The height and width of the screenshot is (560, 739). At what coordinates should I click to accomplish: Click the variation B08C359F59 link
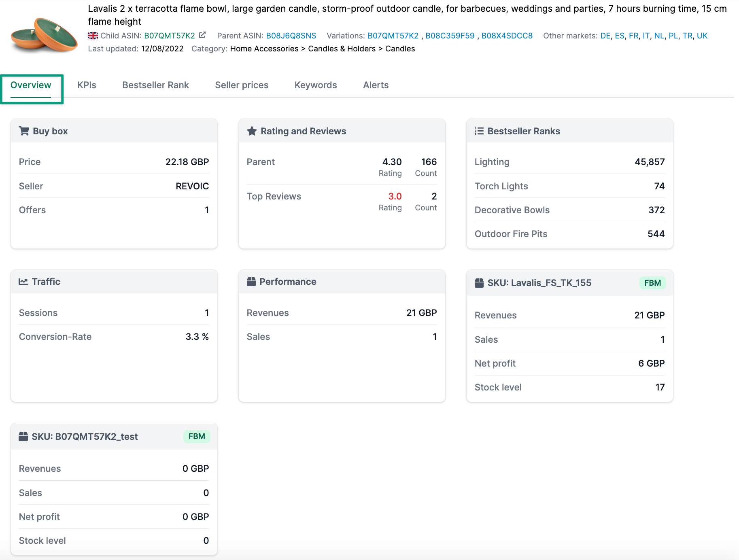click(x=451, y=36)
